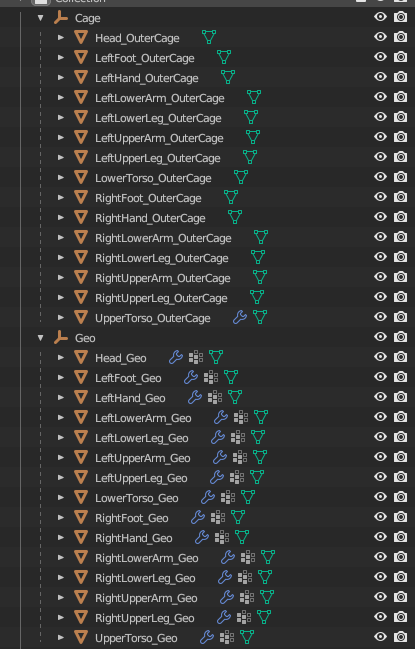Disable rendering of LeftUpperArm_OuterCage via camera icon

(400, 137)
